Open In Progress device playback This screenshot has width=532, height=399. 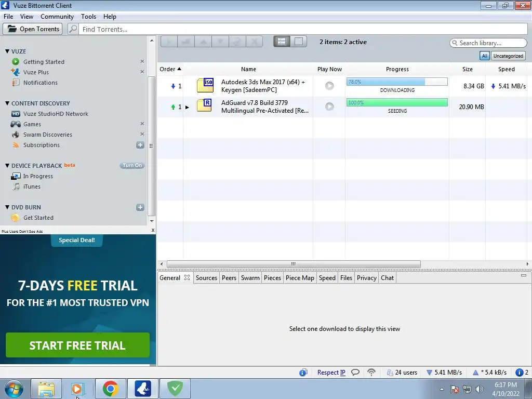pyautogui.click(x=37, y=176)
